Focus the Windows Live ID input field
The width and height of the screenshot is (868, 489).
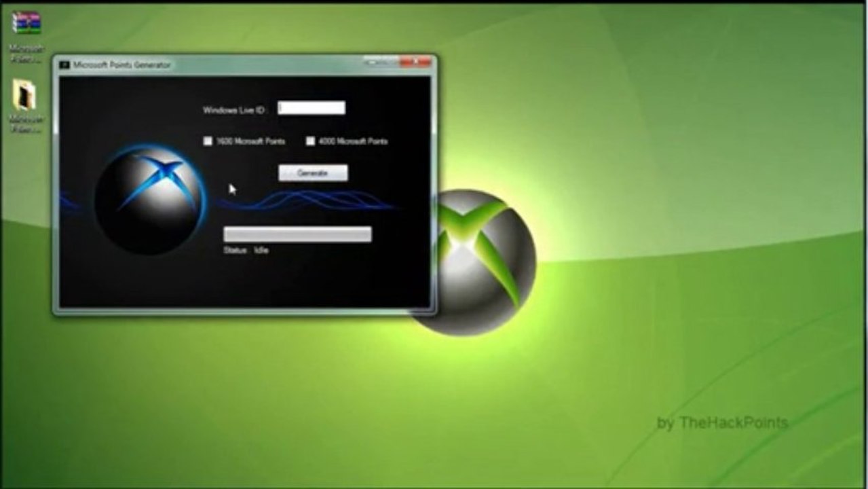pos(312,108)
